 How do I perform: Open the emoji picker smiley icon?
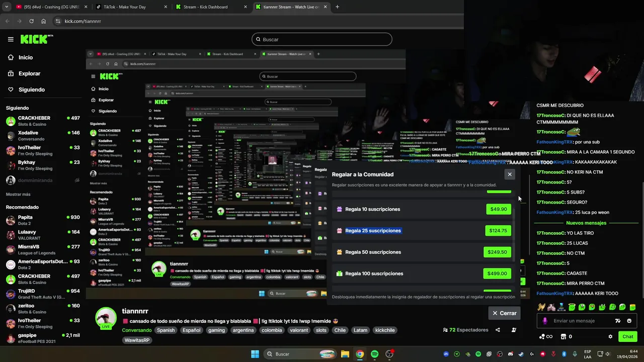[x=629, y=321]
